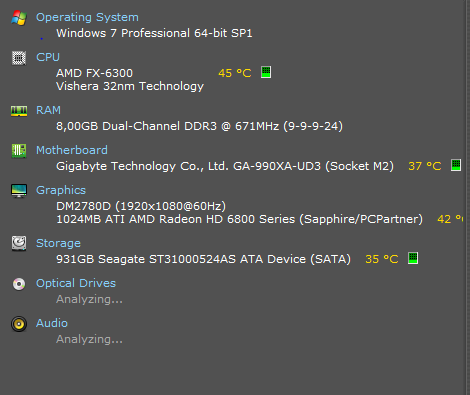470x395 pixels.
Task: Click the motherboard temperature status indicator
Action: tap(456, 165)
